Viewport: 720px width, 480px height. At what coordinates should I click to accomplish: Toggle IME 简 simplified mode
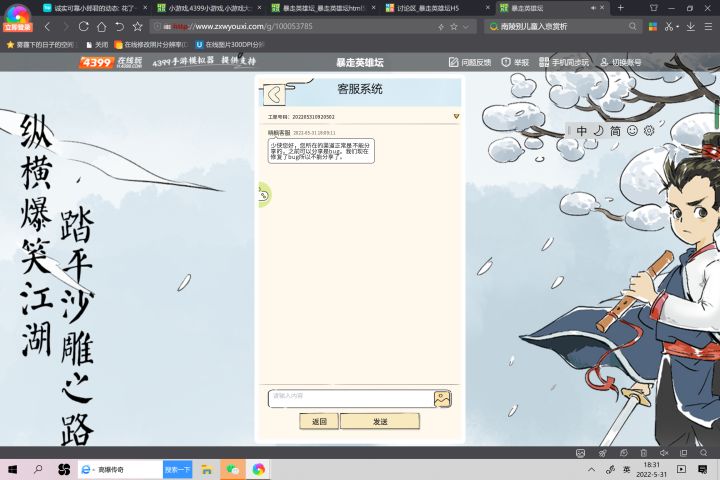pos(615,131)
